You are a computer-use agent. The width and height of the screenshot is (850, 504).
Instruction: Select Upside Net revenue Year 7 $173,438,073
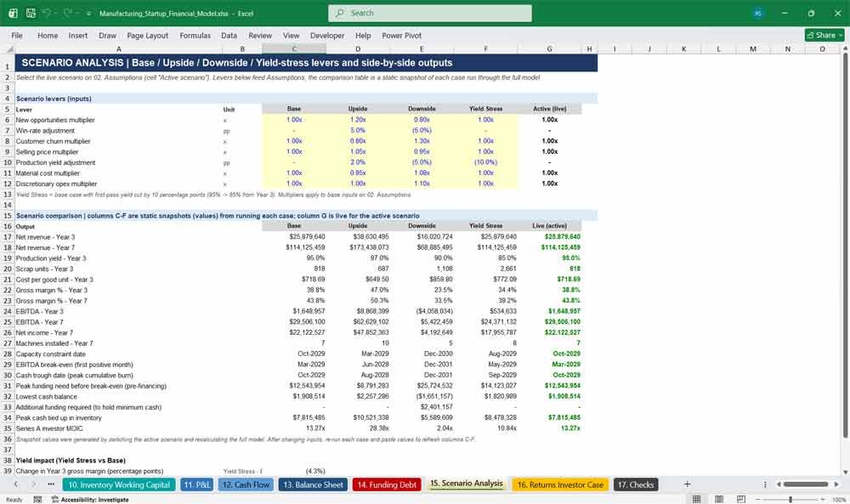pyautogui.click(x=358, y=247)
